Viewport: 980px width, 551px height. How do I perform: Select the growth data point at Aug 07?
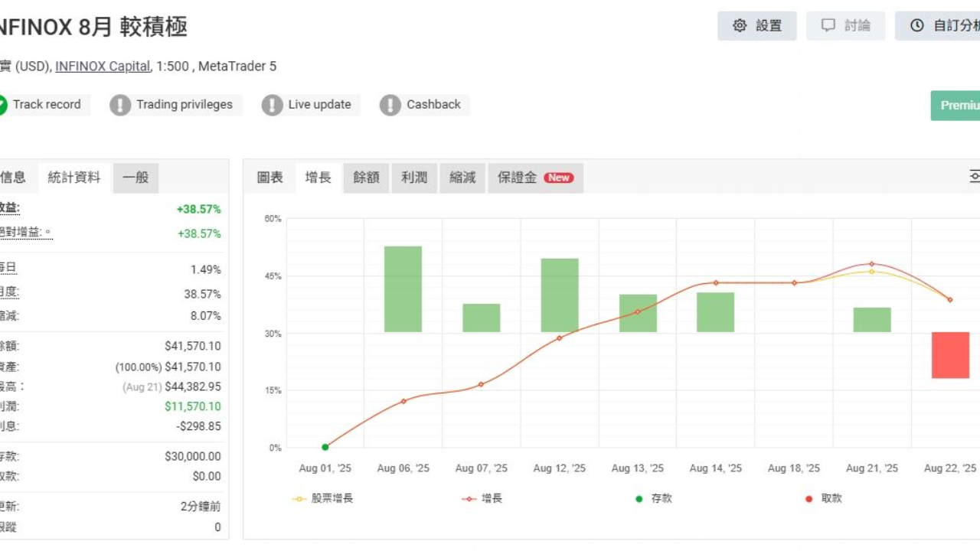click(482, 384)
